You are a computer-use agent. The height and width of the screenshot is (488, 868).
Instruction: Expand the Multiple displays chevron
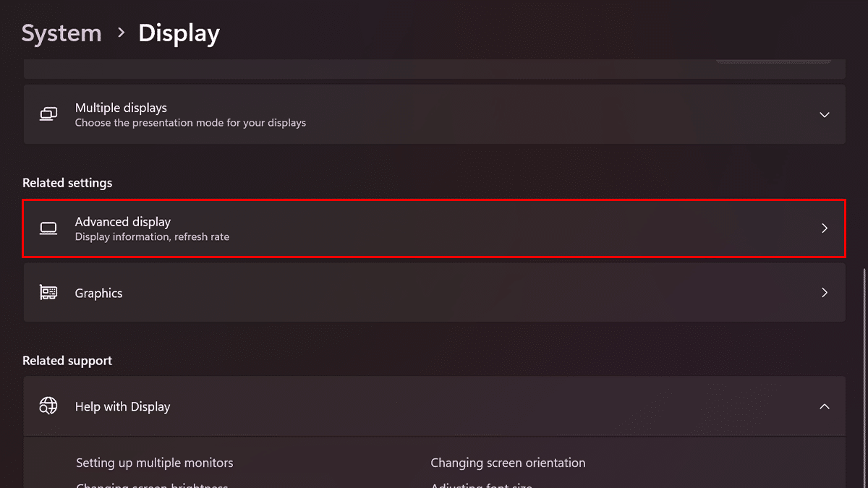coord(824,115)
